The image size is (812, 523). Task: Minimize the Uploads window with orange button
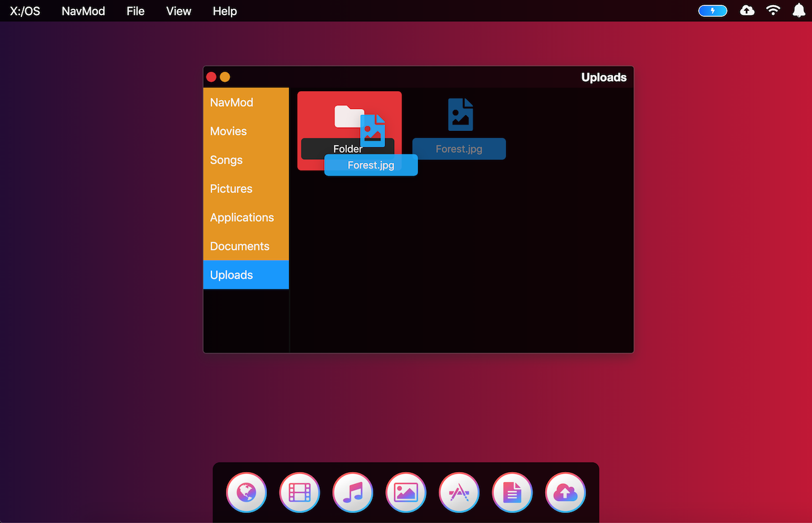click(225, 77)
